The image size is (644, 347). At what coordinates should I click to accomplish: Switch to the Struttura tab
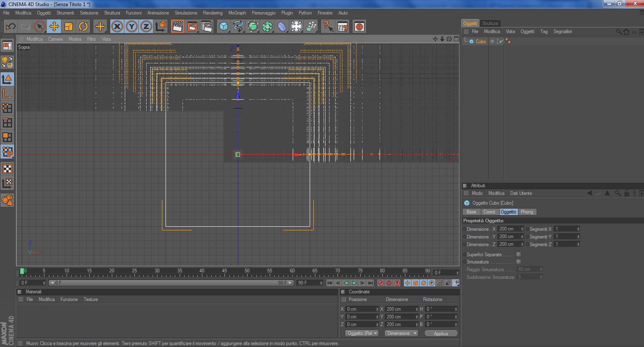click(490, 23)
